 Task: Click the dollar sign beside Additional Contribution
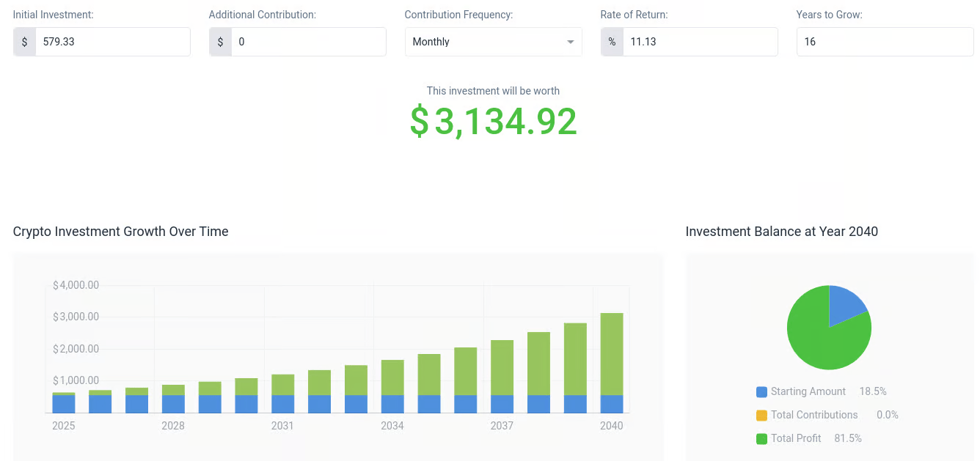pos(220,42)
